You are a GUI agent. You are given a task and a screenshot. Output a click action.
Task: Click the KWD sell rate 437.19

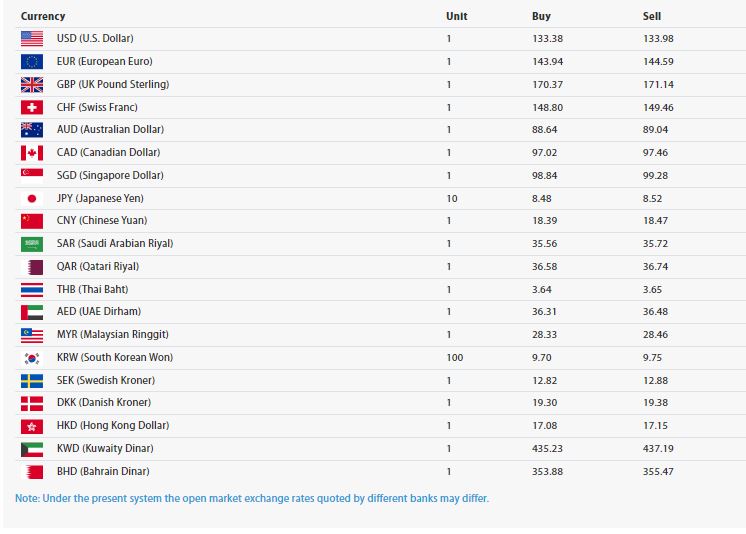tap(658, 448)
